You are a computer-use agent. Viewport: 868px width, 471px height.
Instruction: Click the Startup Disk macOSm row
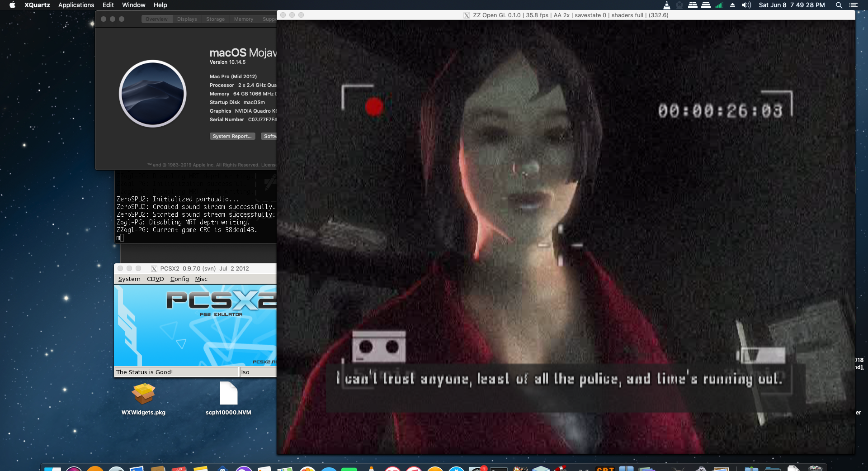tap(237, 102)
